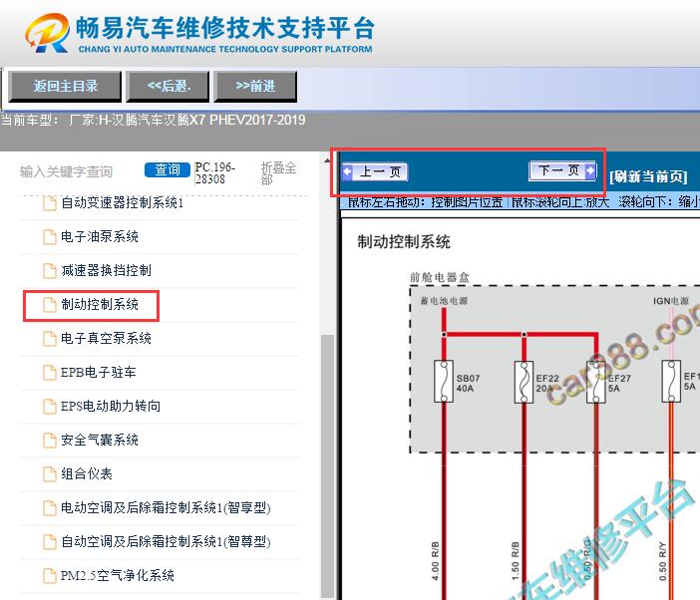This screenshot has width=700, height=600.
Task: Click the document icon beside 电子真空泵系统
Action: pyautogui.click(x=50, y=339)
